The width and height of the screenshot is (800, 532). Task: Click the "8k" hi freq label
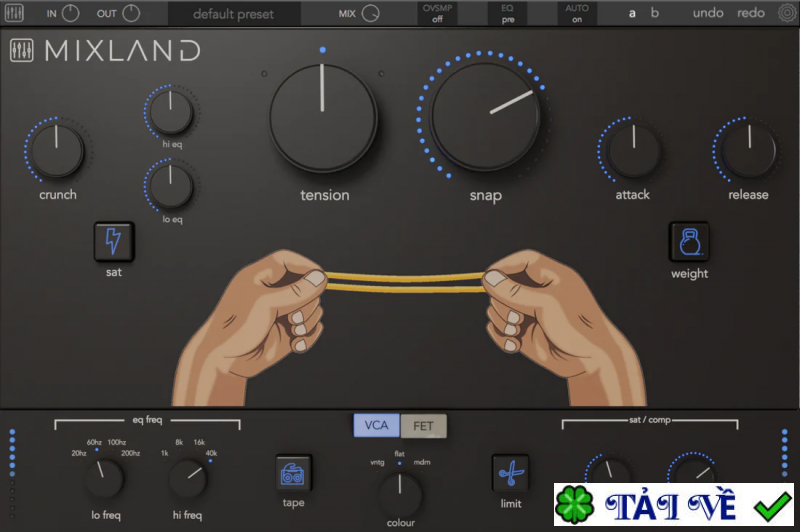pyautogui.click(x=179, y=442)
